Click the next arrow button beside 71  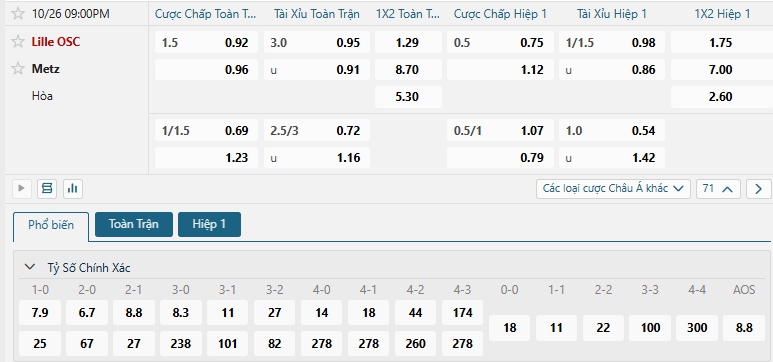click(758, 188)
